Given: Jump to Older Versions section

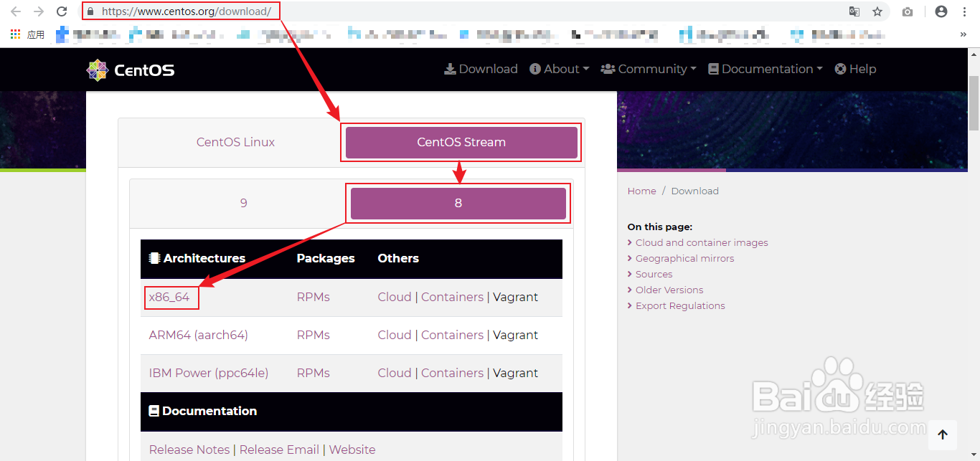Looking at the screenshot, I should click(x=669, y=290).
